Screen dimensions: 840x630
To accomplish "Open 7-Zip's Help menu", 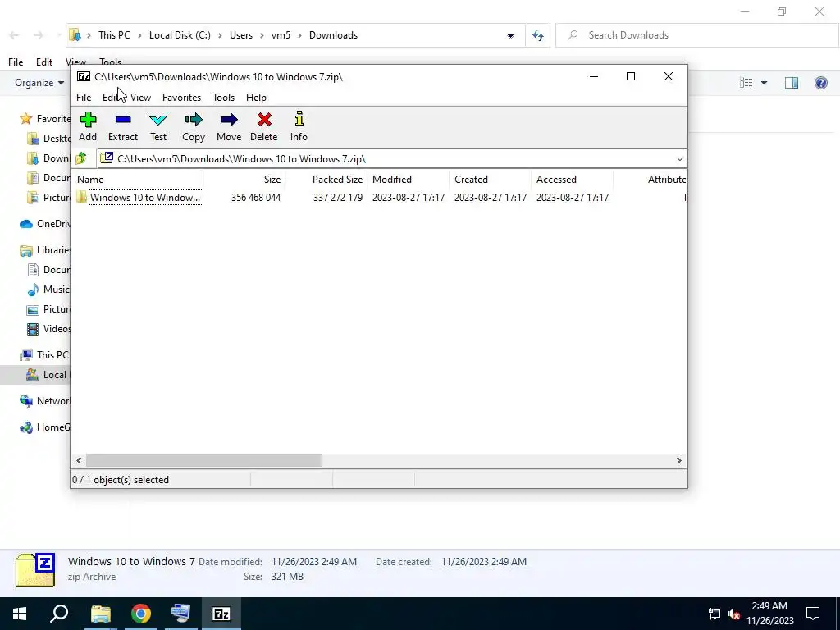I will point(256,98).
